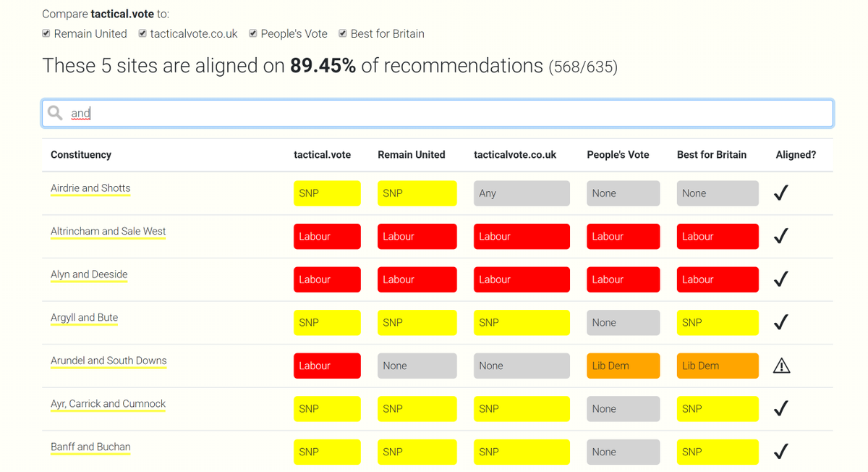Click the aligned checkmark for Alyn and Deeside
This screenshot has height=472, width=868.
pyautogui.click(x=780, y=279)
